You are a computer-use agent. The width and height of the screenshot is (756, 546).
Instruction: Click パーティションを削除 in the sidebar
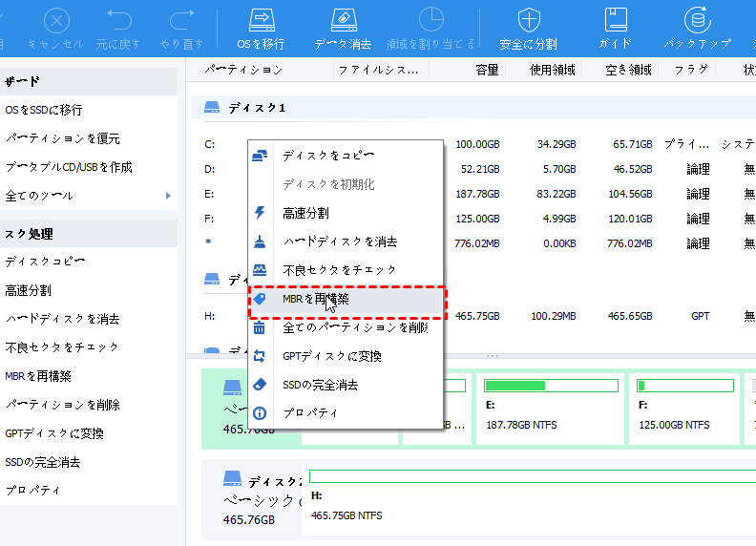[63, 405]
